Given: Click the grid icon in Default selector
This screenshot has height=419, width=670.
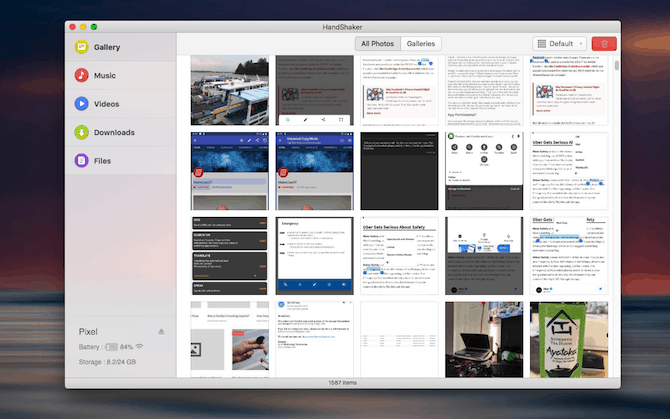Looking at the screenshot, I should pos(541,44).
